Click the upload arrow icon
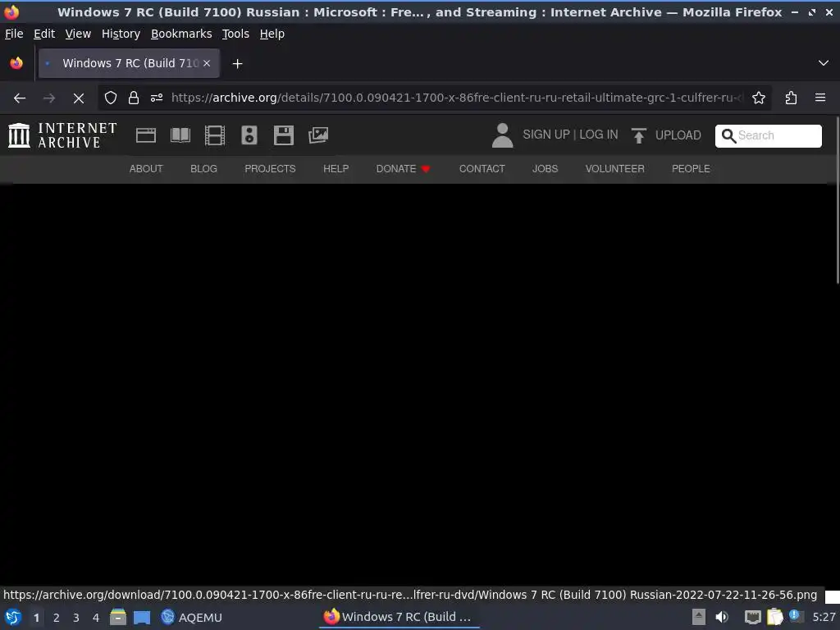 coord(638,135)
